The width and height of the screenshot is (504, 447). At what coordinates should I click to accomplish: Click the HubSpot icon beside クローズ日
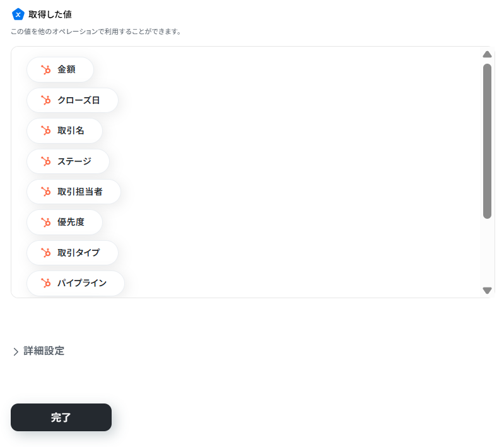(45, 100)
